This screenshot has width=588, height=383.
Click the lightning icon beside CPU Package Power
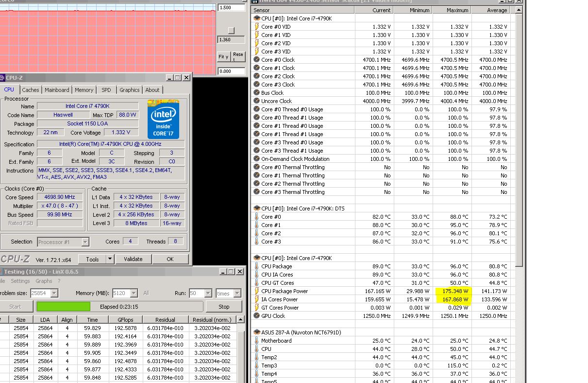257,291
